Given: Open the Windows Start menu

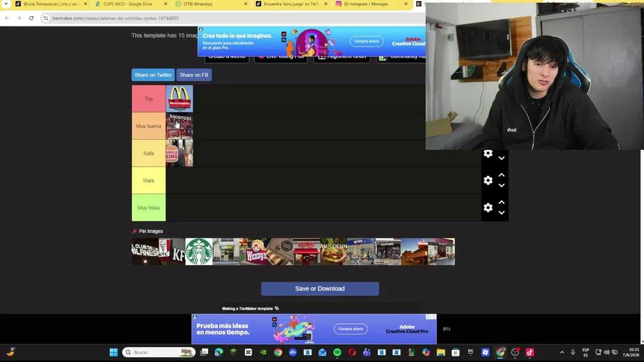Looking at the screenshot, I should 114,352.
